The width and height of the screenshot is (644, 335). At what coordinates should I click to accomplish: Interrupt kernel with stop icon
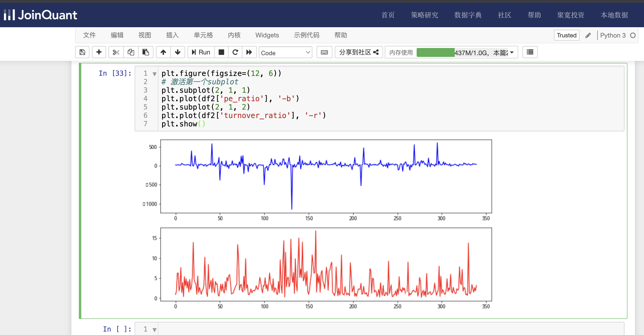(221, 52)
